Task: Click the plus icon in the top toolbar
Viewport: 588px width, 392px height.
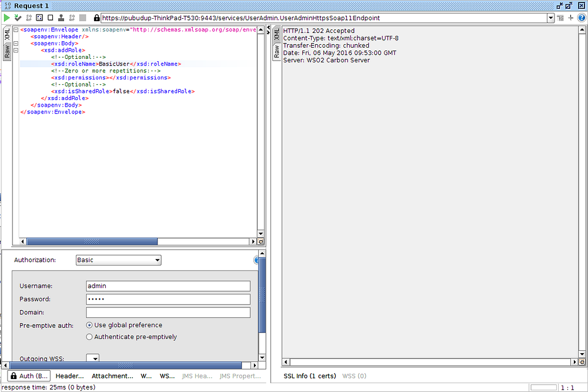Action: coord(571,18)
